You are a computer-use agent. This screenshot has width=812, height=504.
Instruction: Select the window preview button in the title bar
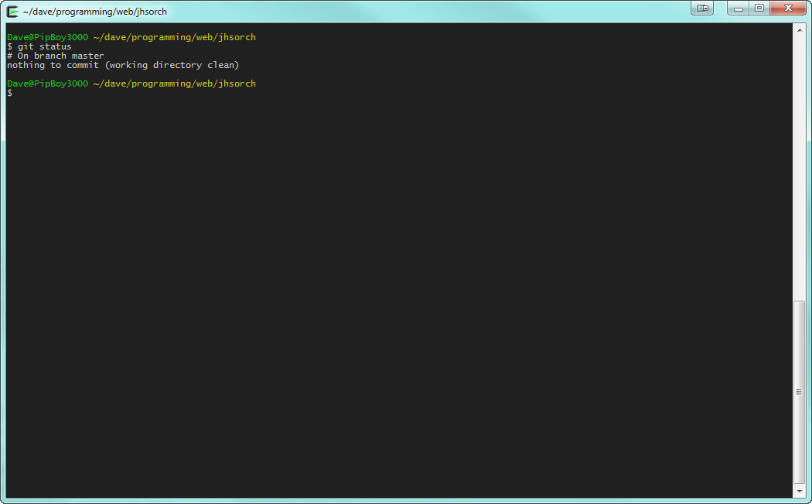pyautogui.click(x=701, y=8)
